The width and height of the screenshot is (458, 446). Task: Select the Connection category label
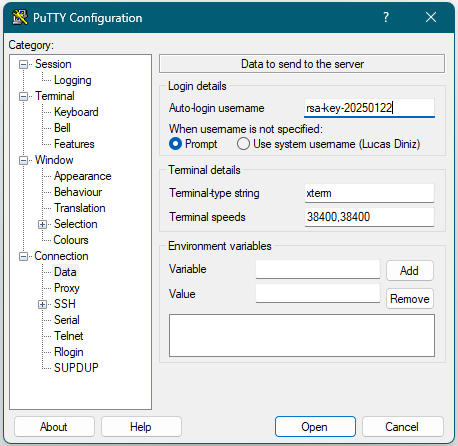[62, 256]
